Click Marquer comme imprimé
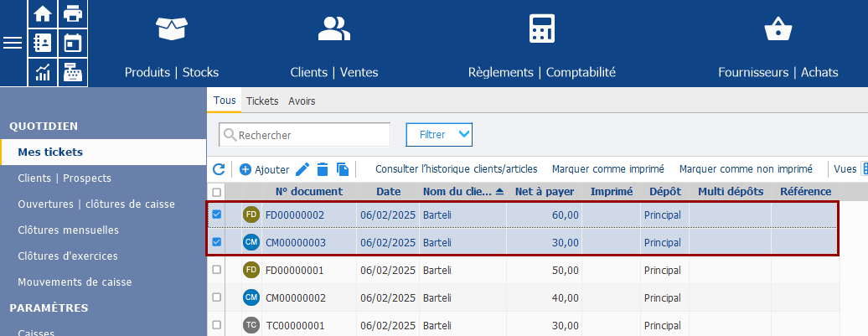Viewport: 868px width, 336px height. (607, 168)
